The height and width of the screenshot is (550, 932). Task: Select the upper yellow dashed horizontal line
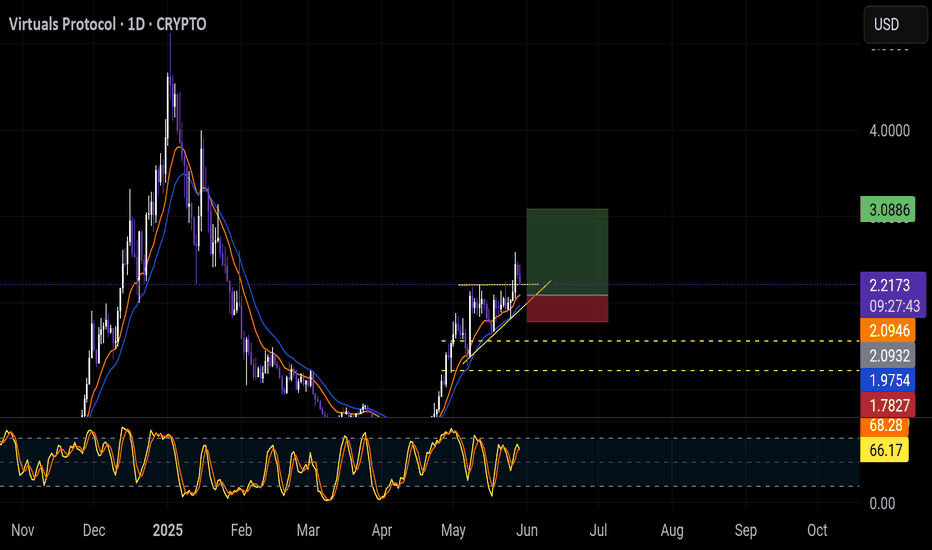[x=660, y=341]
